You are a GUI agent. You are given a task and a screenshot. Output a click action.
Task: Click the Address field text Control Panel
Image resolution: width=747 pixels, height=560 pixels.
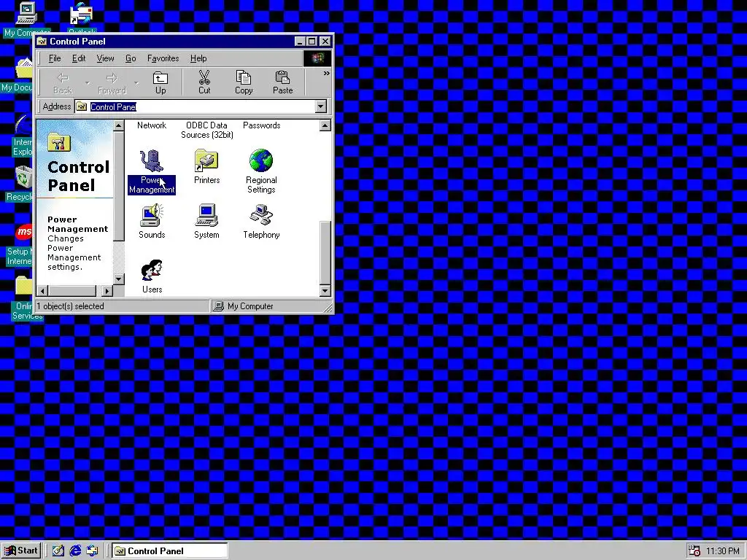coord(113,106)
